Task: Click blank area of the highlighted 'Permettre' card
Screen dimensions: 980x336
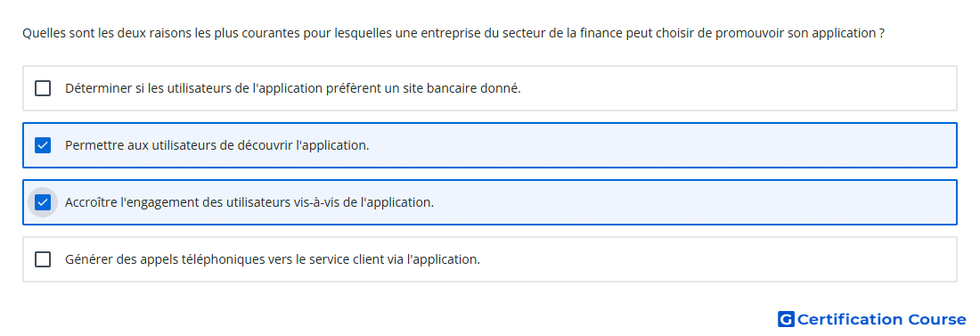Action: click(x=663, y=146)
